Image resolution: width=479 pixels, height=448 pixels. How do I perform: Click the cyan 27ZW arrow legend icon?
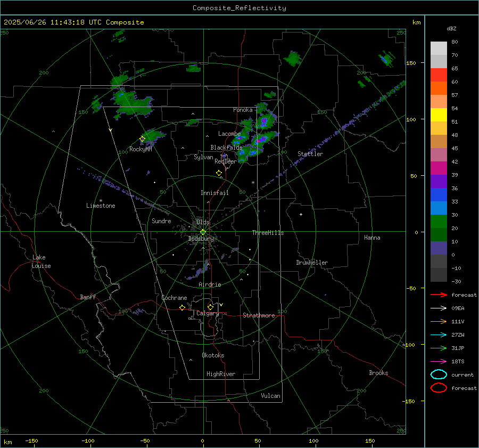pyautogui.click(x=439, y=335)
